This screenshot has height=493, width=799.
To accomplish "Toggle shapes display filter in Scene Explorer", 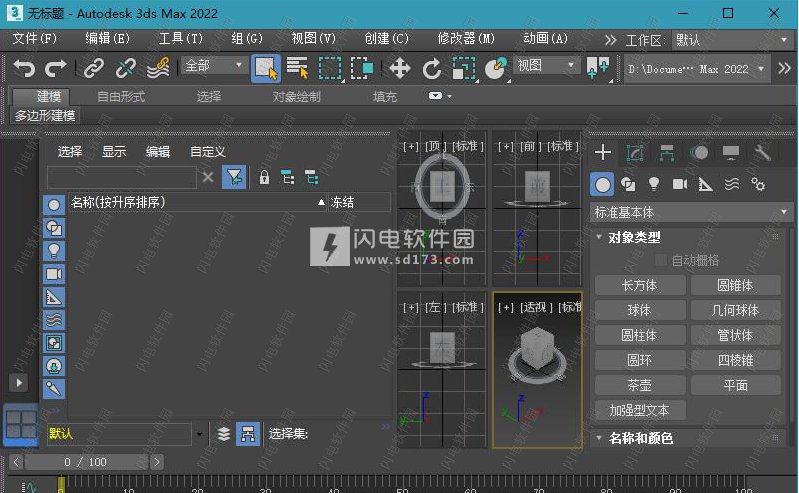I will 54,228.
